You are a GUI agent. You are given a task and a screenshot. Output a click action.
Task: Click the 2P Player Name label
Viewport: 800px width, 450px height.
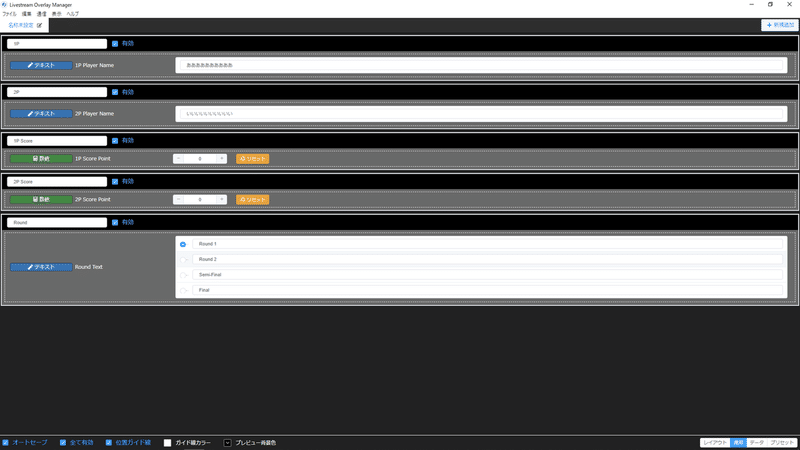(x=94, y=114)
